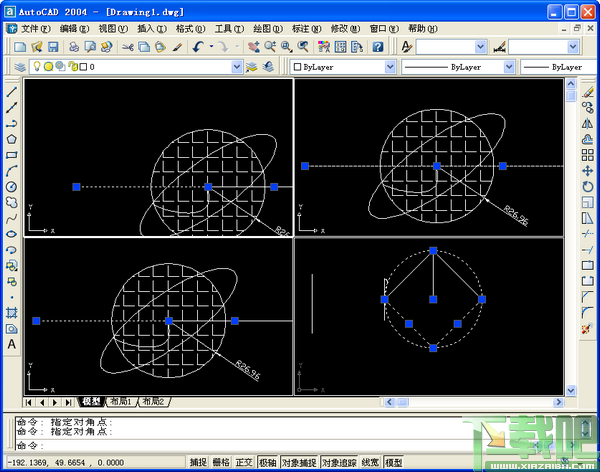Select the Line tool in Draw toolbar
This screenshot has height=472, width=600.
(12, 93)
